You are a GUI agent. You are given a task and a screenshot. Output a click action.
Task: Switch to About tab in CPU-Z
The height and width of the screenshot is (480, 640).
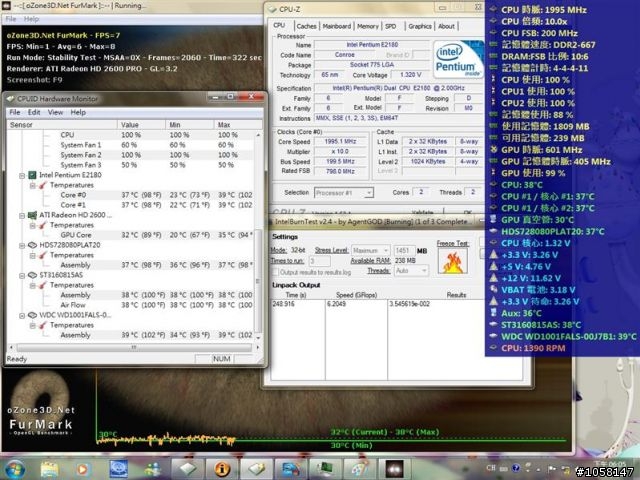pos(446,26)
